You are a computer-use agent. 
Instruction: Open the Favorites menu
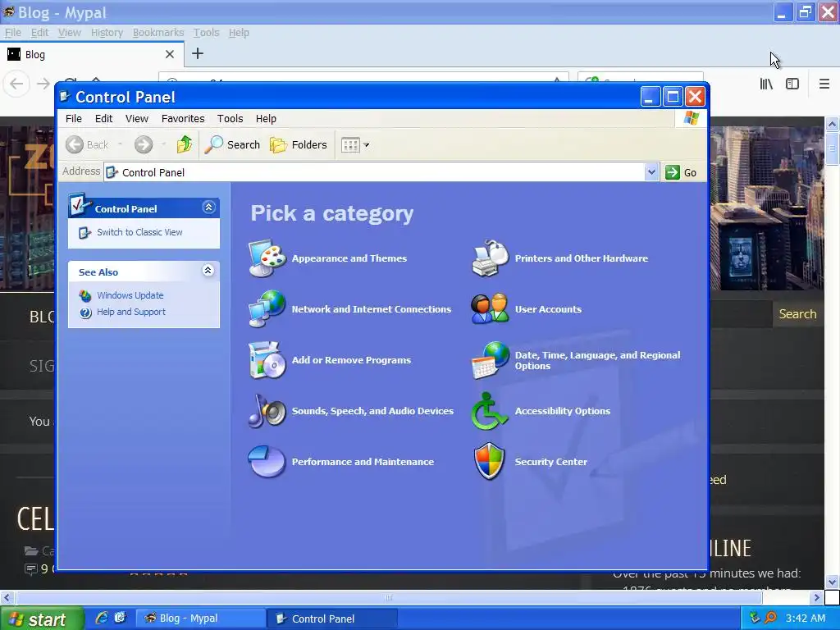tap(183, 118)
